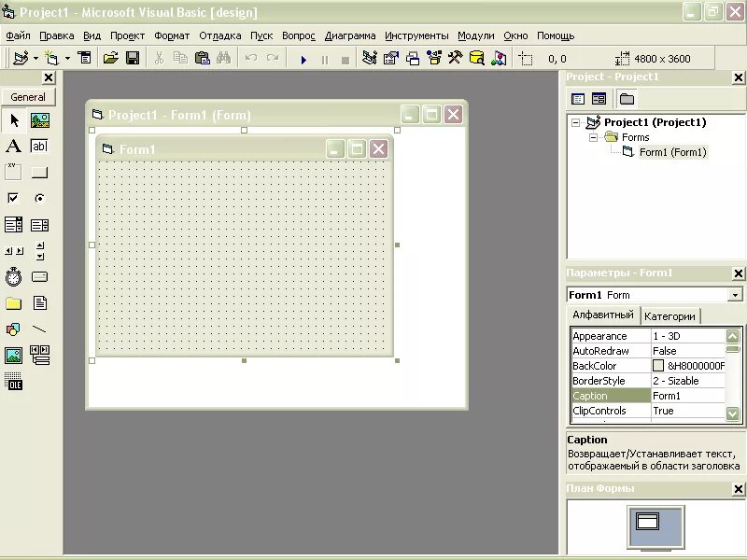Select the Pointer tool in toolbox
Screen dimensions: 747x560
(x=14, y=120)
